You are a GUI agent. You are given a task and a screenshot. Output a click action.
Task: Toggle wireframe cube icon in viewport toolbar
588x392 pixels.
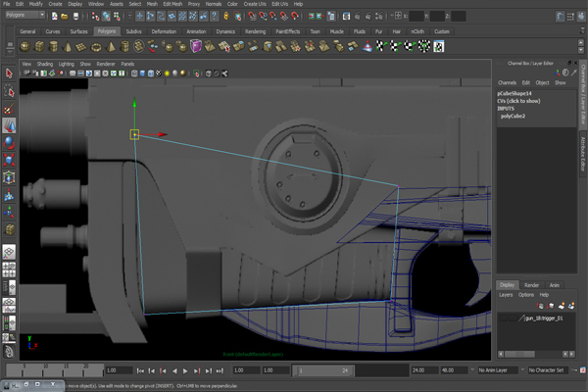(x=134, y=73)
